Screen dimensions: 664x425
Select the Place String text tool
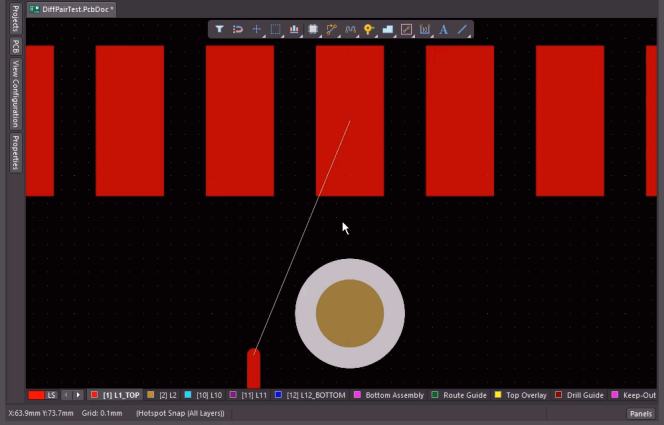pos(443,30)
